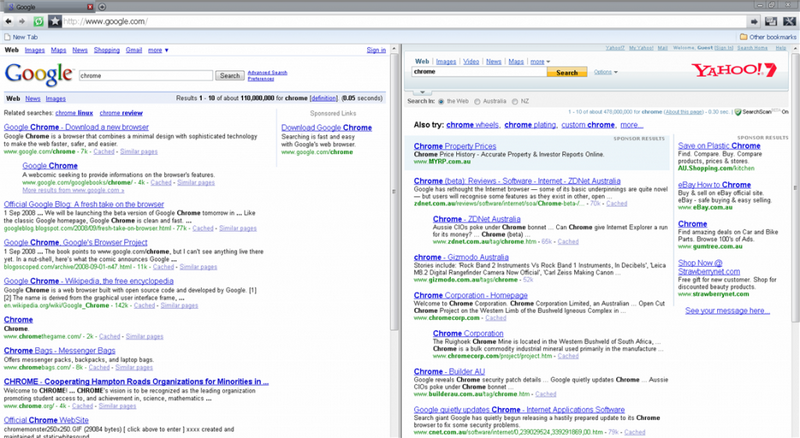Open Google Images from top navigation

(x=35, y=50)
